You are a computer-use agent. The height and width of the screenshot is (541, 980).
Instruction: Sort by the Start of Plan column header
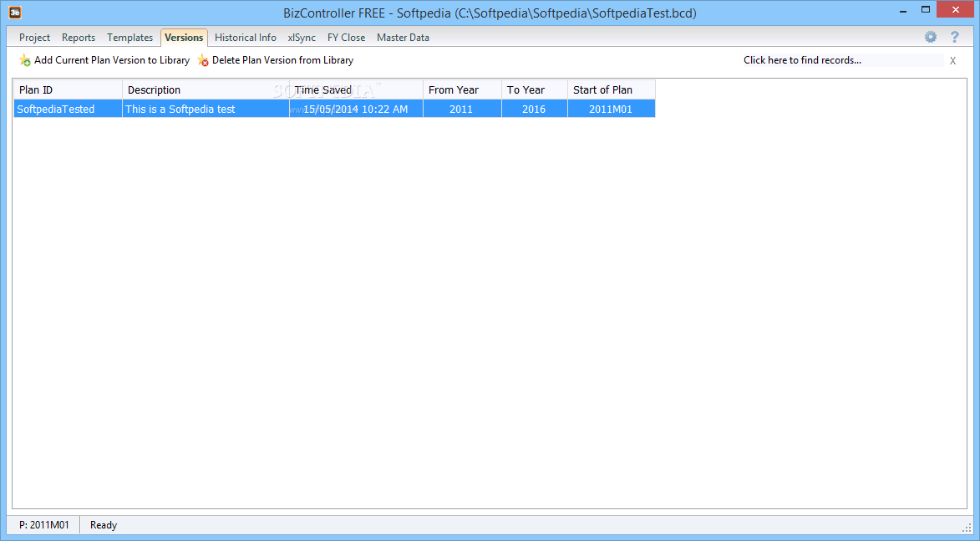pyautogui.click(x=612, y=90)
